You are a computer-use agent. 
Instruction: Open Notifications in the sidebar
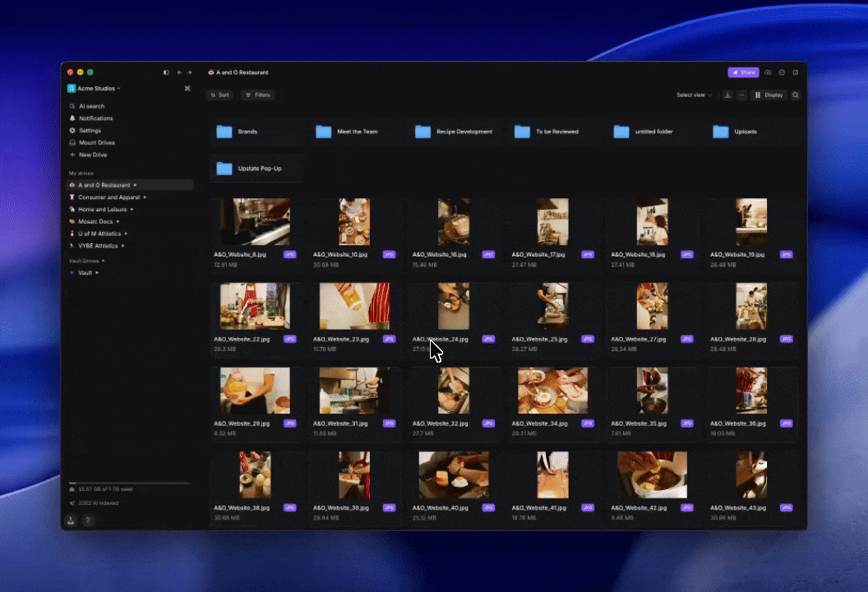(x=95, y=118)
